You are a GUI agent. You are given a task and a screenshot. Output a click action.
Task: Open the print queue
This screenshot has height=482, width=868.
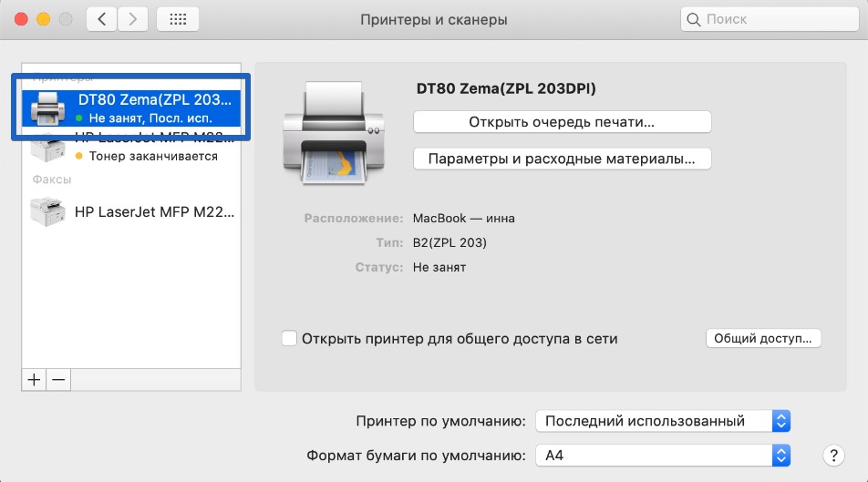click(x=562, y=122)
